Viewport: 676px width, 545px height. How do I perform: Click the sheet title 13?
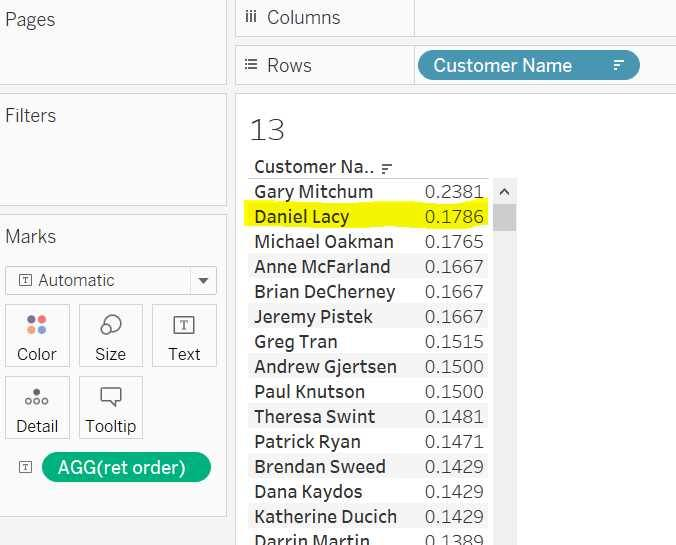coord(267,130)
